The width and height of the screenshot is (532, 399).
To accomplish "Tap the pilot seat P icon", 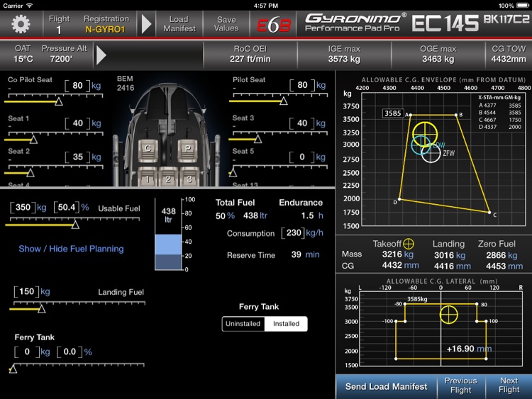I will coord(188,150).
